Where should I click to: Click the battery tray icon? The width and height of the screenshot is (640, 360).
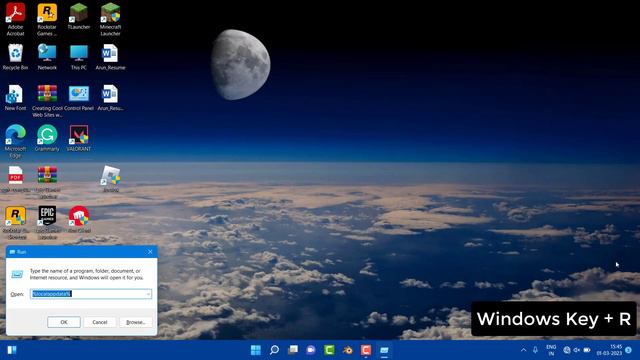click(x=587, y=350)
